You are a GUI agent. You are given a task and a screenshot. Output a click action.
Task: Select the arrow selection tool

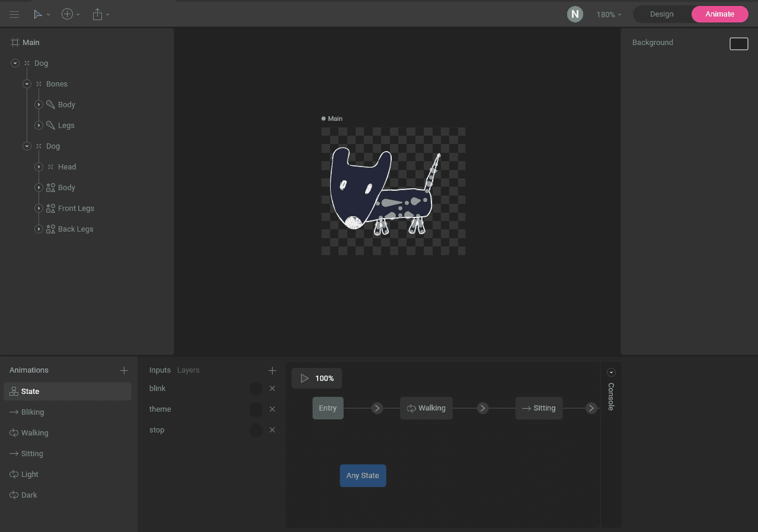coord(38,14)
